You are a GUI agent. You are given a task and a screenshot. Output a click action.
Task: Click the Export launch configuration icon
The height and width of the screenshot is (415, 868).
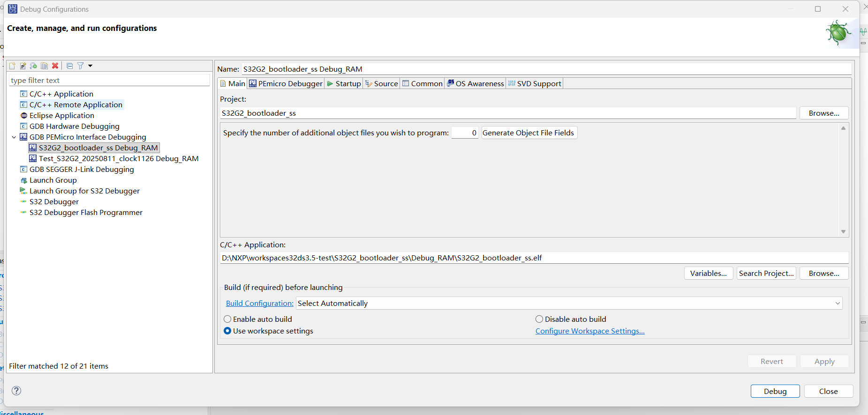[x=34, y=66]
